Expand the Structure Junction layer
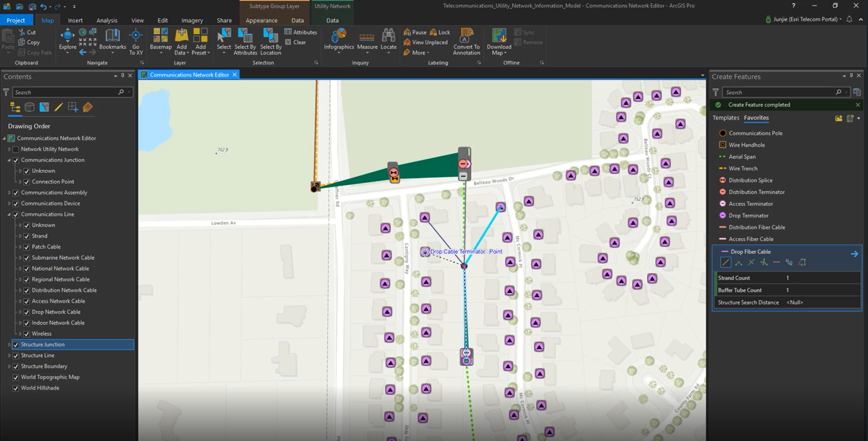The width and height of the screenshot is (868, 441). [9, 345]
